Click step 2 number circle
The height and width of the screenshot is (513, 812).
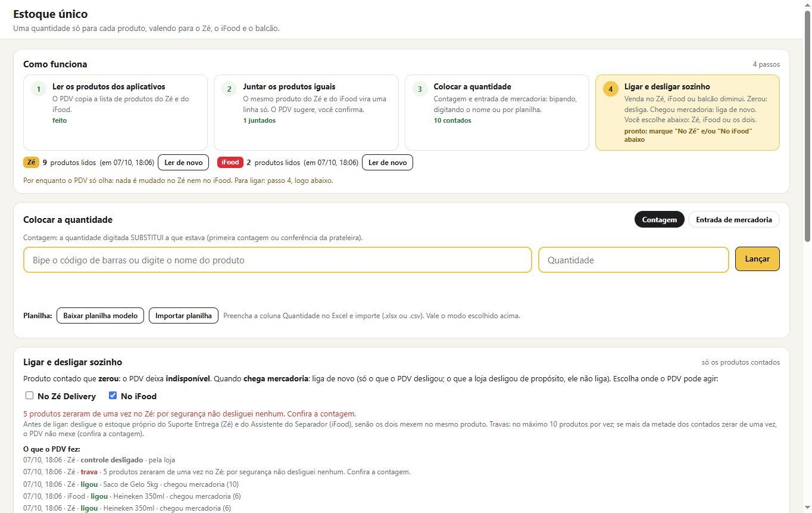229,89
